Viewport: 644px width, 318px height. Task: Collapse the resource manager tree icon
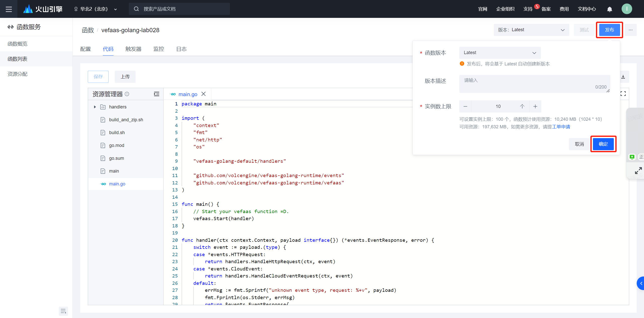(156, 94)
